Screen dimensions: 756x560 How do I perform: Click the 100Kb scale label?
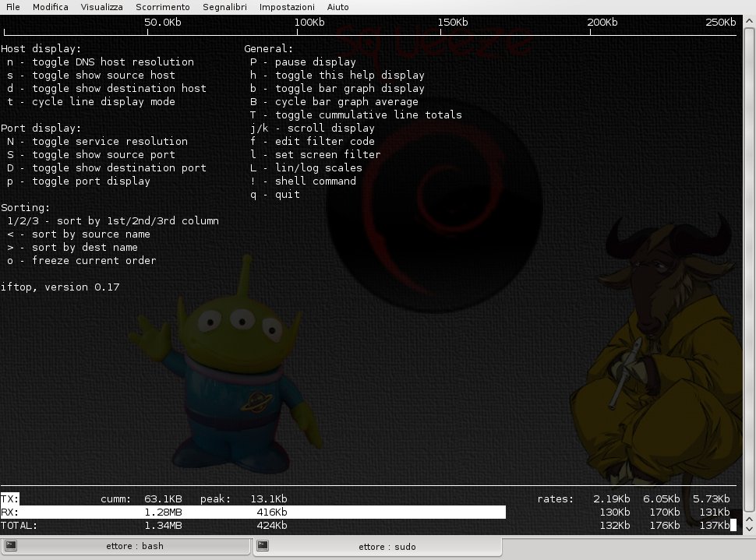[309, 22]
